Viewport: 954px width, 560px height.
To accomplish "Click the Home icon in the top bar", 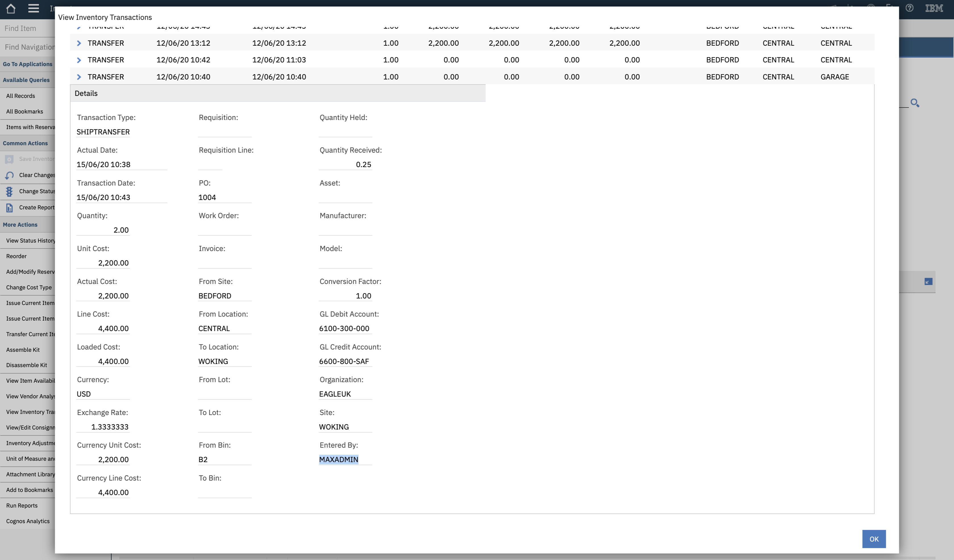I will 10,9.
